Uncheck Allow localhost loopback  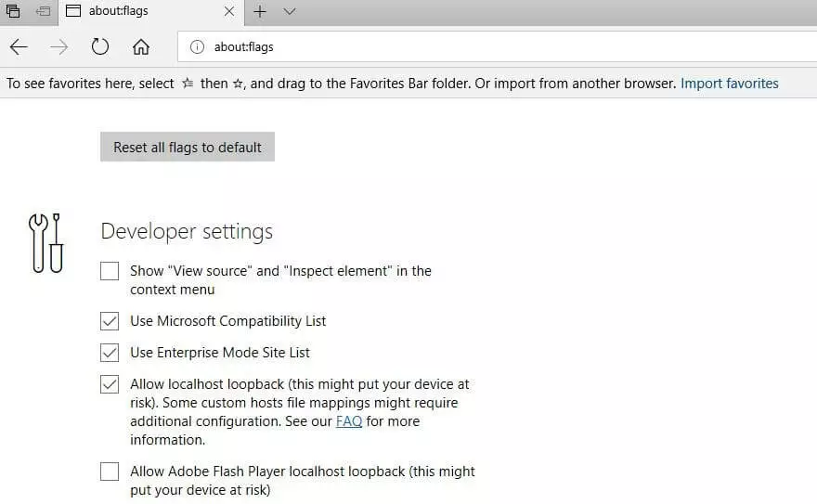(110, 384)
